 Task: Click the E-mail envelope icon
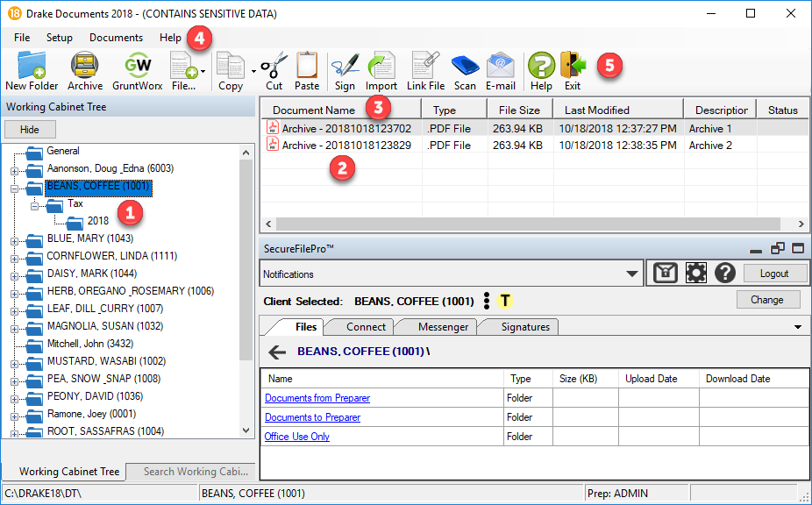coord(500,72)
